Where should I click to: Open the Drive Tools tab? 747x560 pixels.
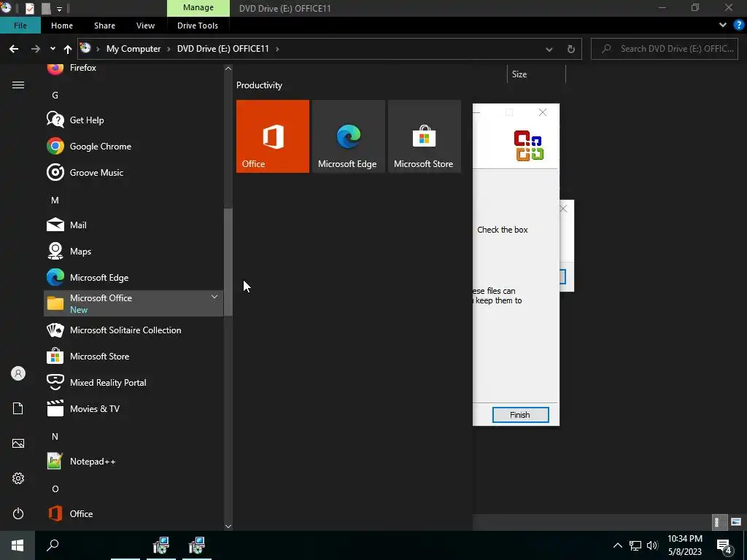198,26
